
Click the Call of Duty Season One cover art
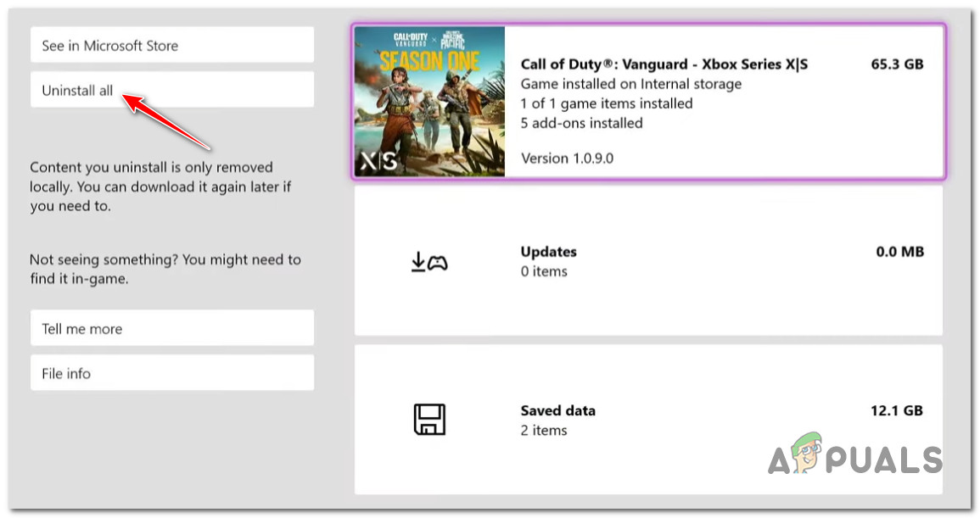pos(429,102)
